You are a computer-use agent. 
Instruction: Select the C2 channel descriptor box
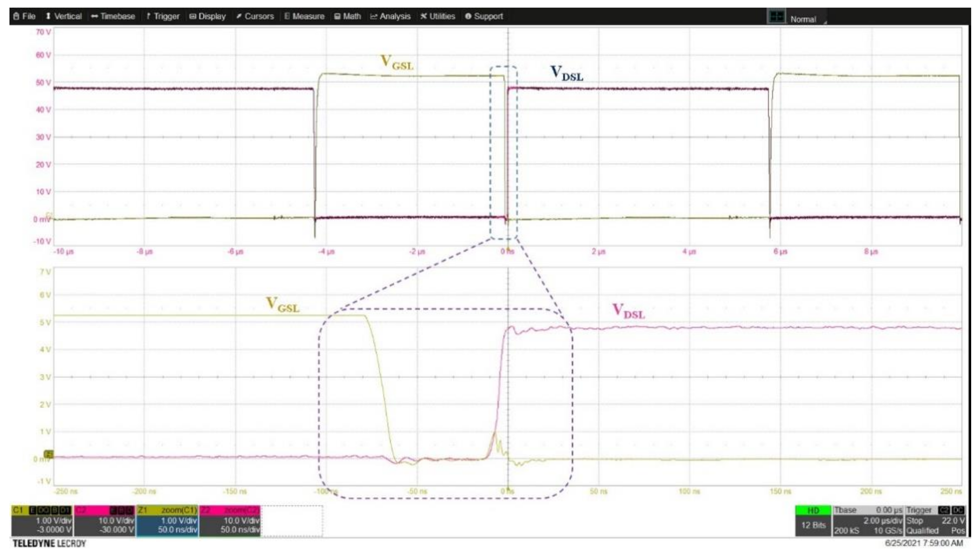pos(105,521)
